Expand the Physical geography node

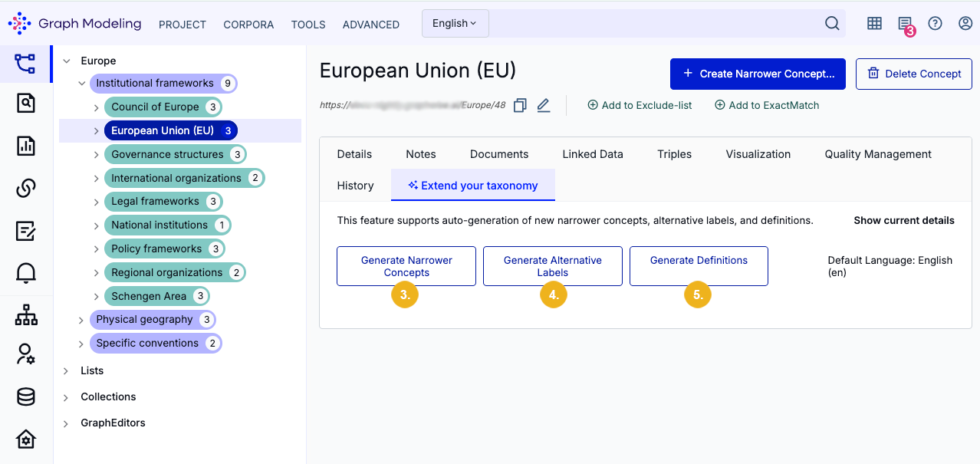pos(82,319)
